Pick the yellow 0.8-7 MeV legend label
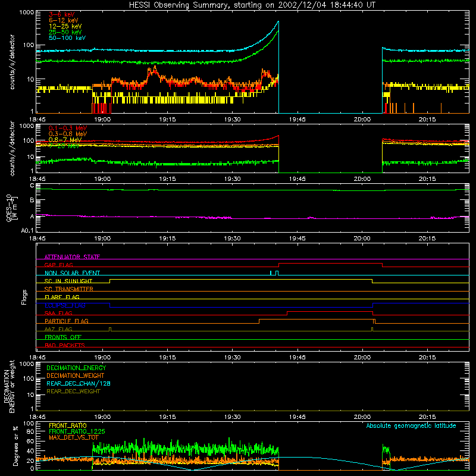 coord(65,140)
